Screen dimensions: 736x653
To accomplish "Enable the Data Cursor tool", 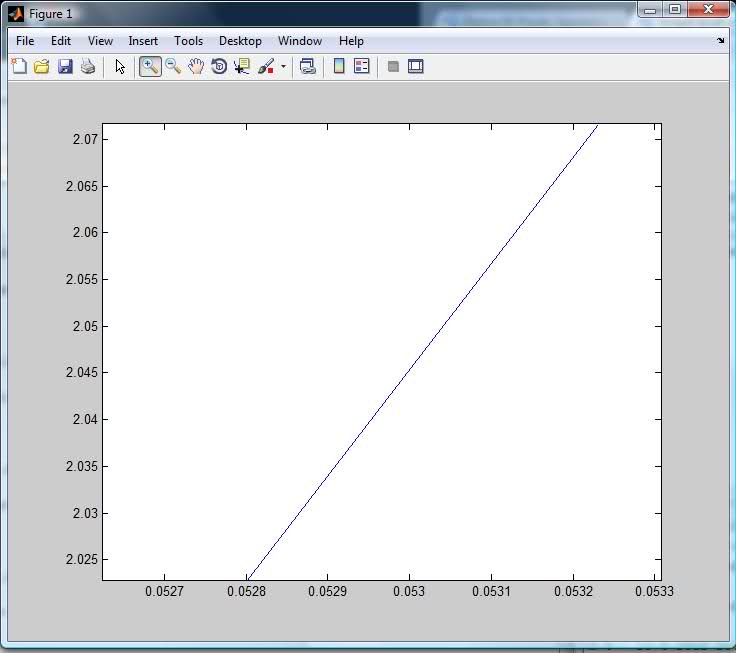I will (x=242, y=67).
